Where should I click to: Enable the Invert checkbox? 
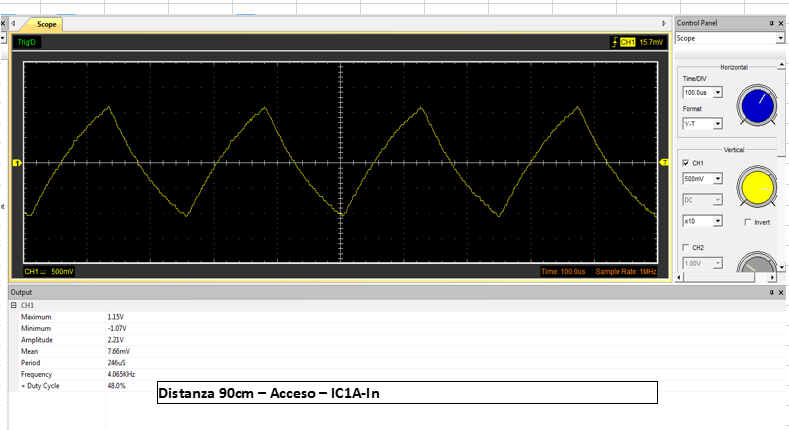point(749,222)
